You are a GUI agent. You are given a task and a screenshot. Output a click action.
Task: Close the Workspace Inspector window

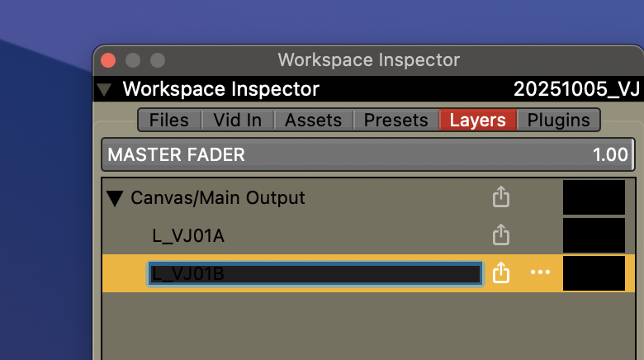[x=108, y=60]
